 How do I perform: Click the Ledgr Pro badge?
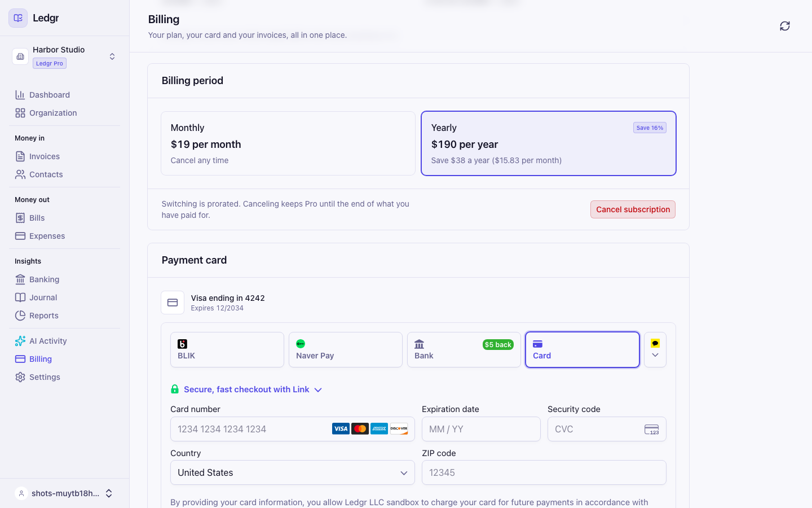(x=50, y=63)
